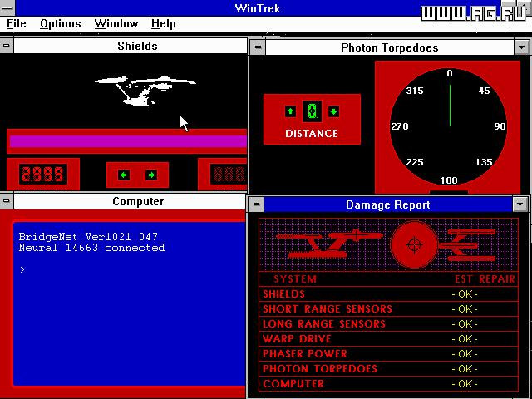This screenshot has width=532, height=399.
Task: Click the Enterprise ship image in Shields
Action: point(145,91)
